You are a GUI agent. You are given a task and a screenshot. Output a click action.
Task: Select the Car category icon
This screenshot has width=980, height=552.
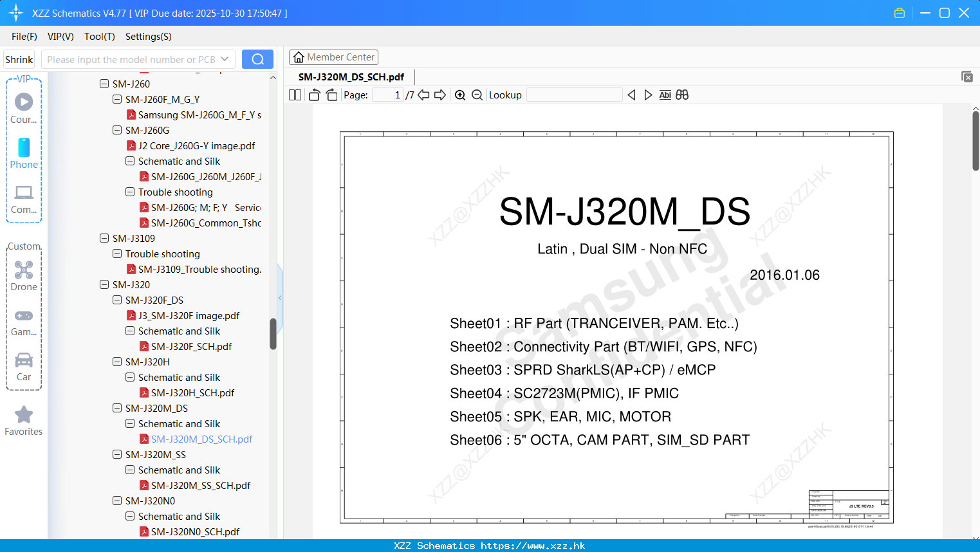[24, 360]
